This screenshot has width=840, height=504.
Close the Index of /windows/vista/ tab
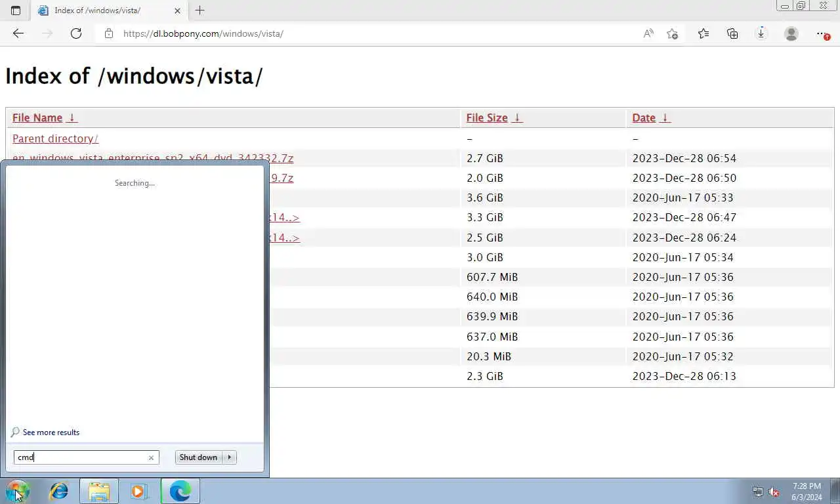point(178,10)
